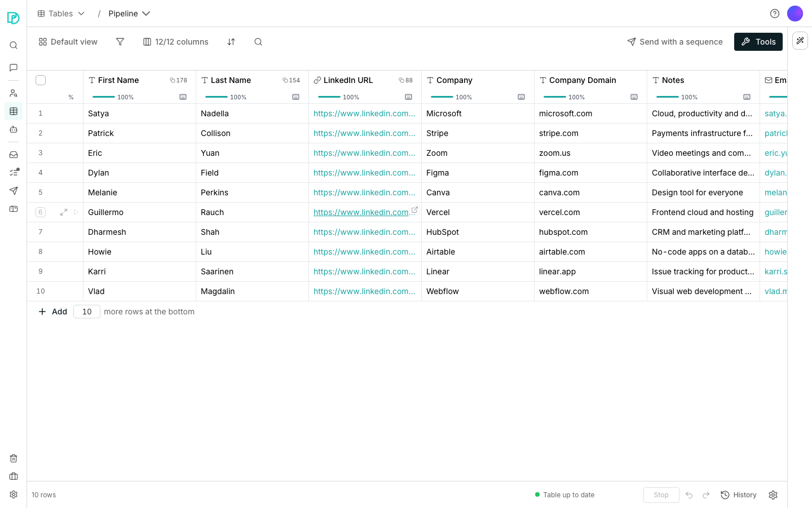Click the undo arrow in bottom bar
Viewport: 812px width, 508px height.
[x=689, y=495]
